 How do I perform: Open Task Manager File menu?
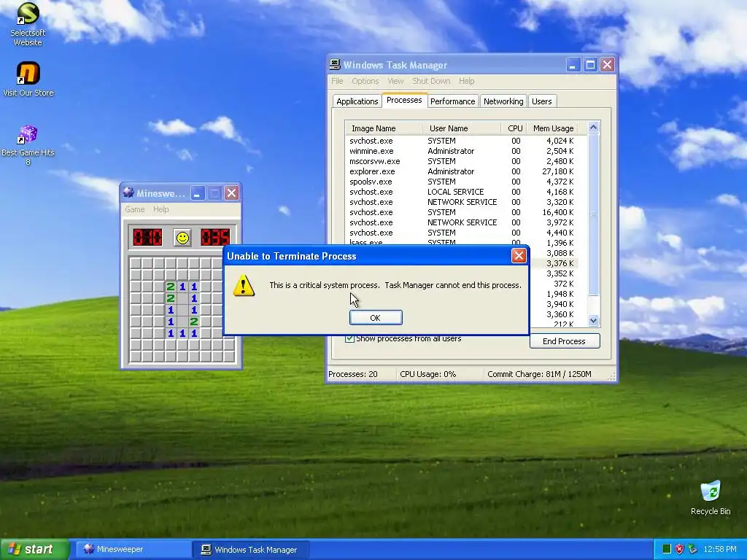(x=337, y=81)
